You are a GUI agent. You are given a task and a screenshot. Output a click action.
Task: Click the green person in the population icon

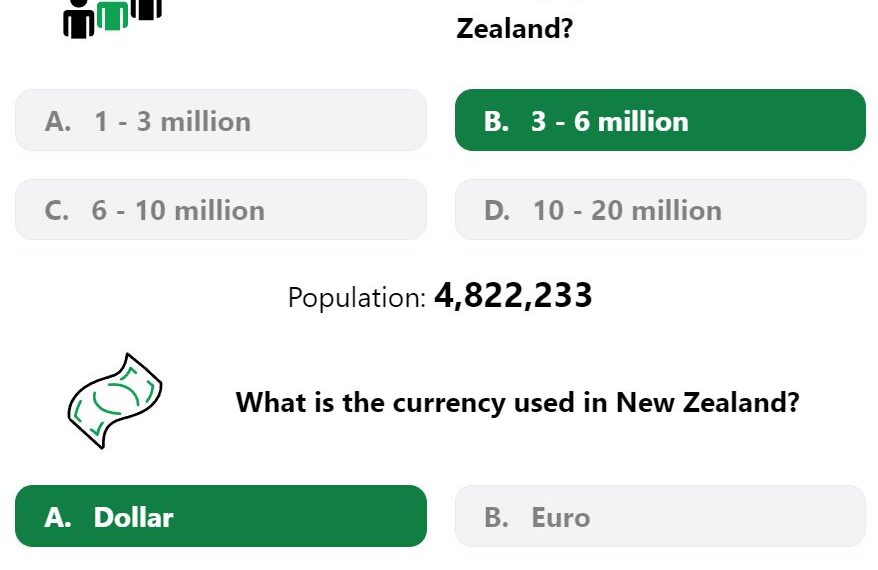click(113, 15)
